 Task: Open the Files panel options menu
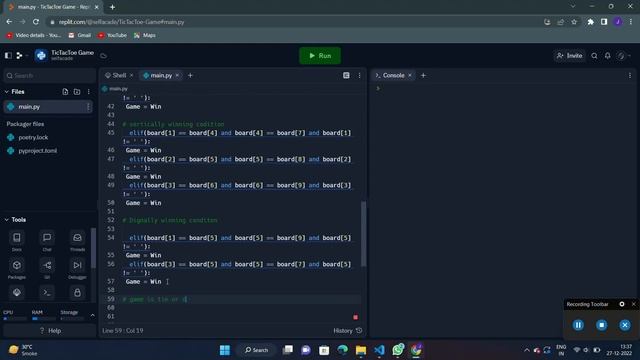(89, 92)
